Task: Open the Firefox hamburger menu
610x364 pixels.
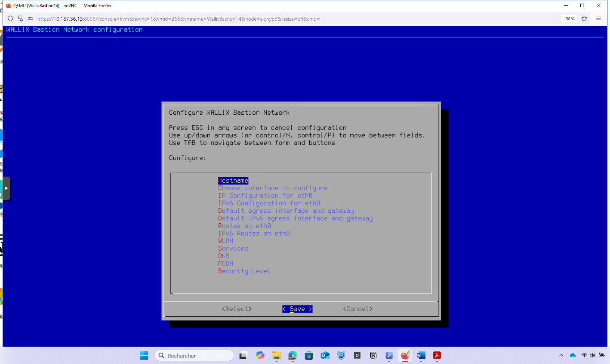Action: (598, 19)
